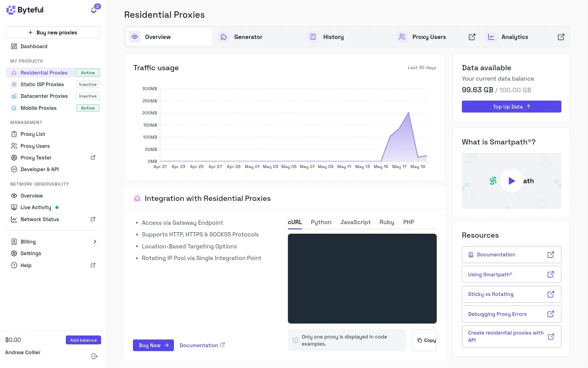
Task: Click the Proxy Tester gear icon
Action: 14,158
